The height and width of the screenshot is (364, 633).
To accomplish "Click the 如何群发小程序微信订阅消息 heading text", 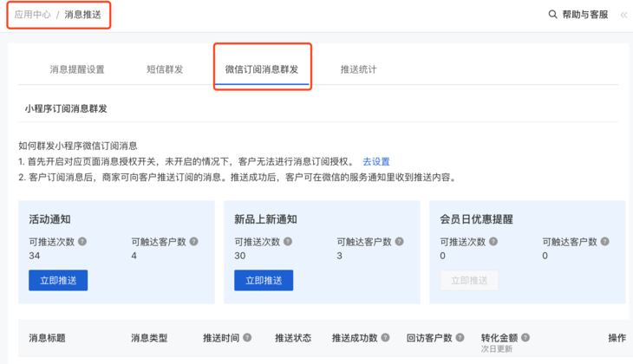I will [x=78, y=146].
